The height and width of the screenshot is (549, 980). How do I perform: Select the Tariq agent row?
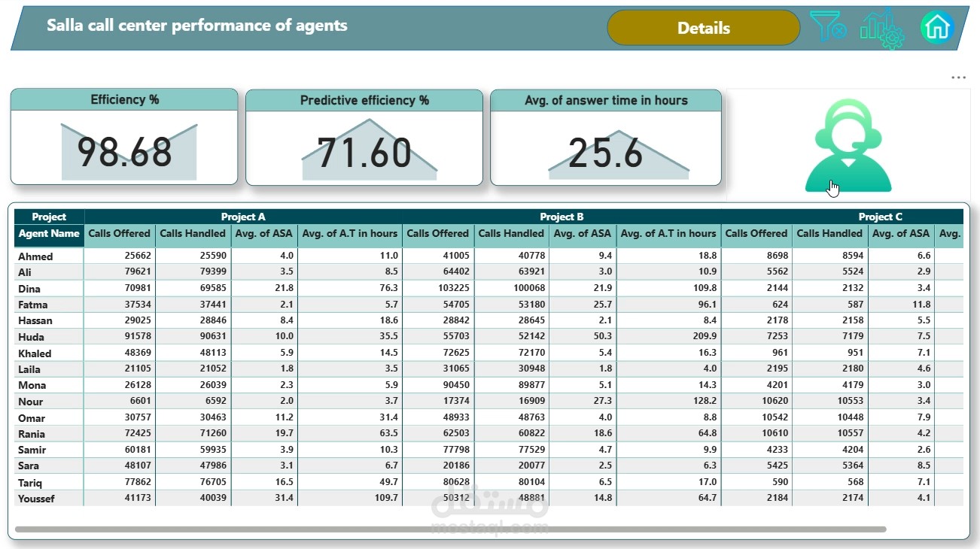tap(488, 482)
